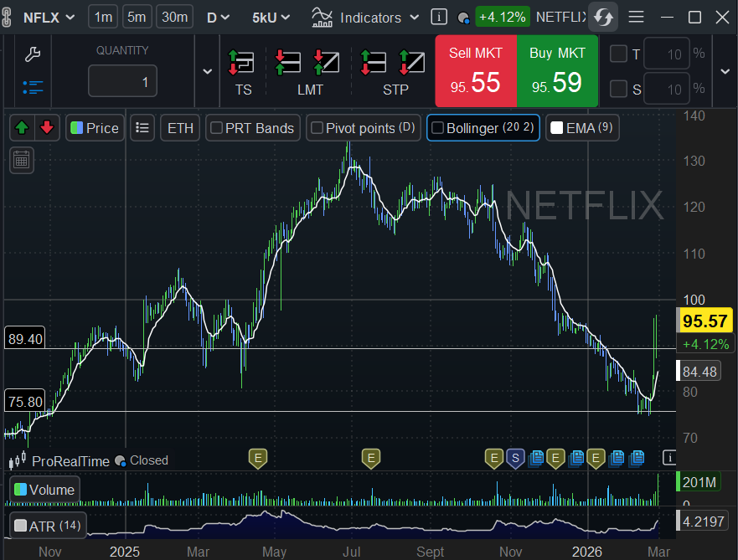
Task: Click the Volume panel color swatch
Action: coord(21,491)
